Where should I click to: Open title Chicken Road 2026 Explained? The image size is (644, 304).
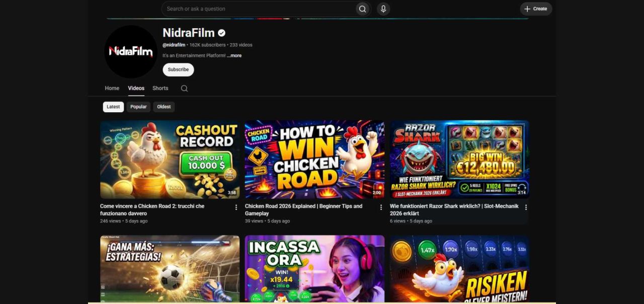[304, 210]
